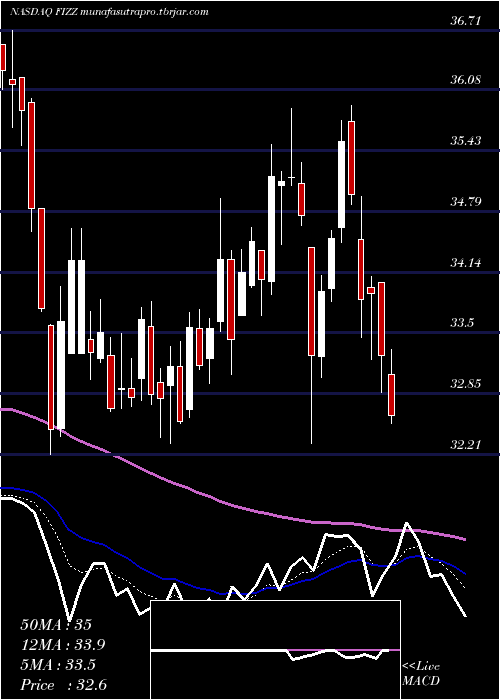Click the 36.08 price axis label
This screenshot has width=500, height=700.
click(466, 80)
